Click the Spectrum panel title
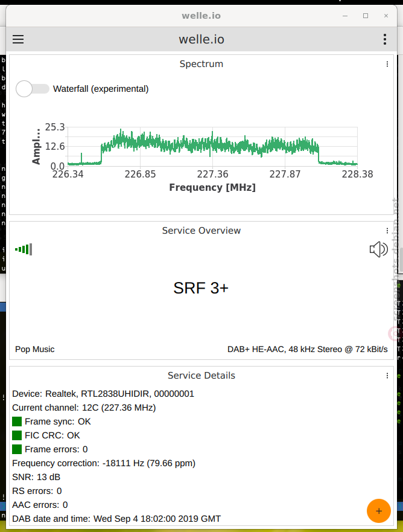The image size is (403, 532). 201,64
